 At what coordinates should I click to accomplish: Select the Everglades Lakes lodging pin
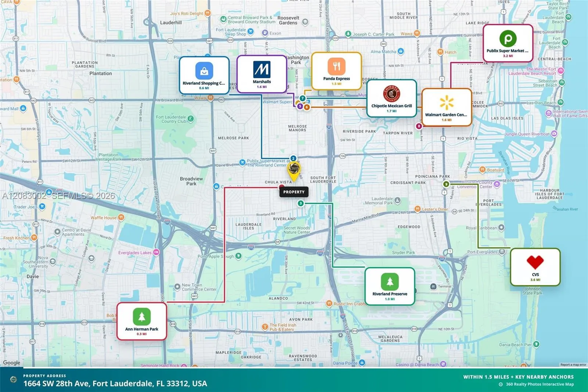pyautogui.click(x=156, y=252)
